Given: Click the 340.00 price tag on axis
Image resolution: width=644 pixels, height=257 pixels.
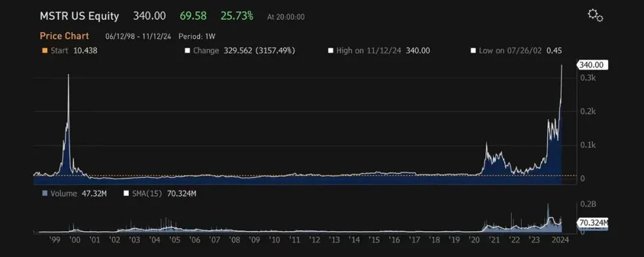Looking at the screenshot, I should click(592, 65).
